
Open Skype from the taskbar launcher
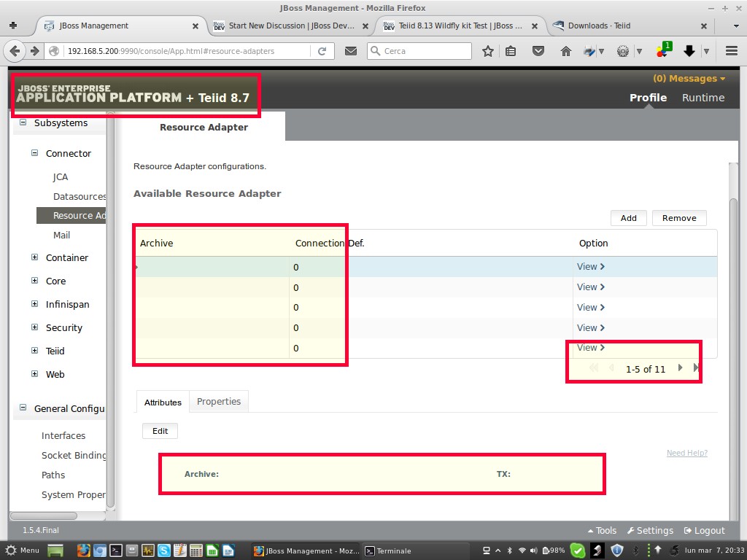tap(164, 551)
